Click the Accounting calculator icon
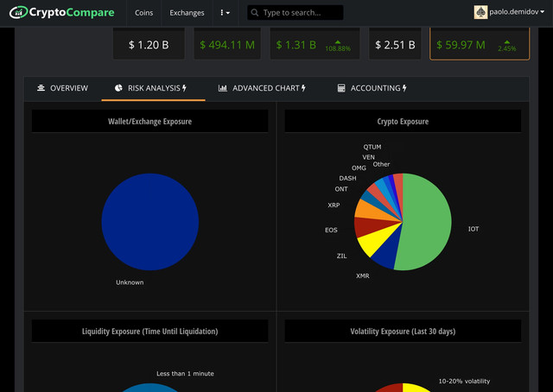Screen dimensions: 553x392 [x=341, y=88]
